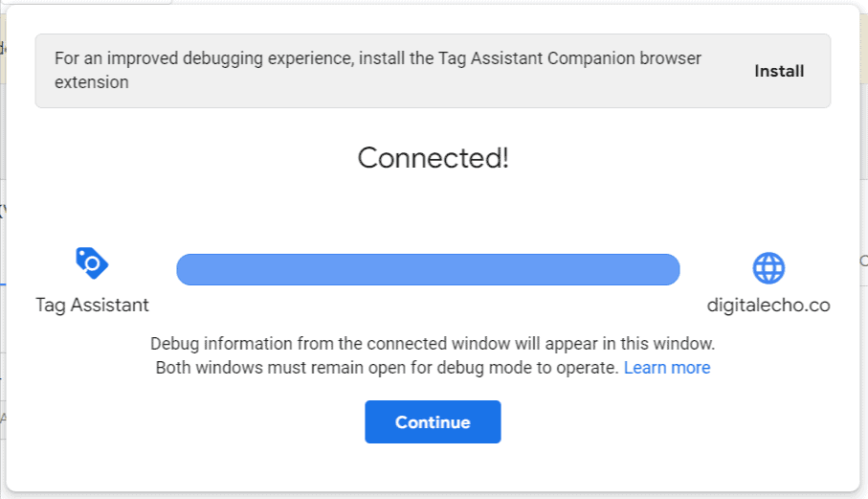The image size is (868, 499).
Task: Click the Both windows must remain open sentence
Action: pos(387,368)
